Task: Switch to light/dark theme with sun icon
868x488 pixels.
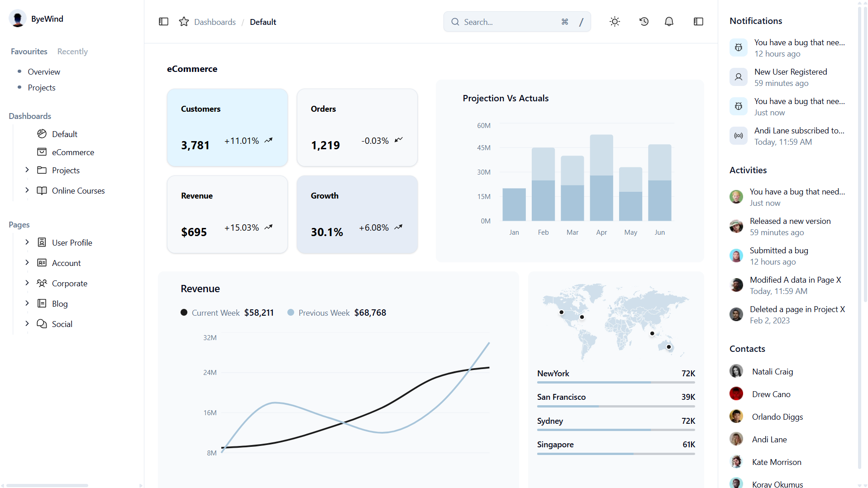Action: [615, 21]
